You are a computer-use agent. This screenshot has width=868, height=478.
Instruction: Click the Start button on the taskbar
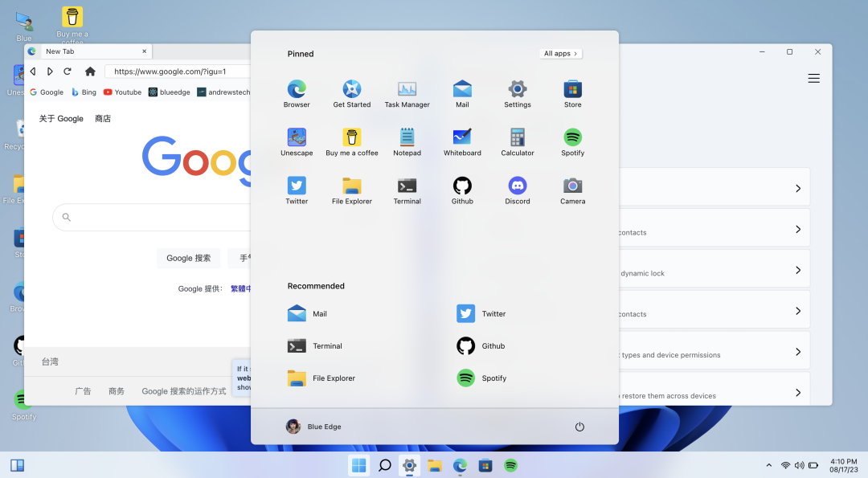358,465
